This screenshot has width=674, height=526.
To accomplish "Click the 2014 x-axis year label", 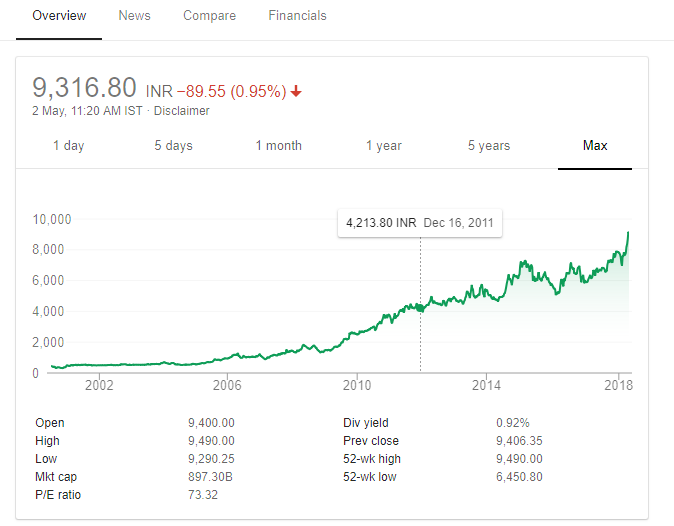I will click(x=486, y=386).
